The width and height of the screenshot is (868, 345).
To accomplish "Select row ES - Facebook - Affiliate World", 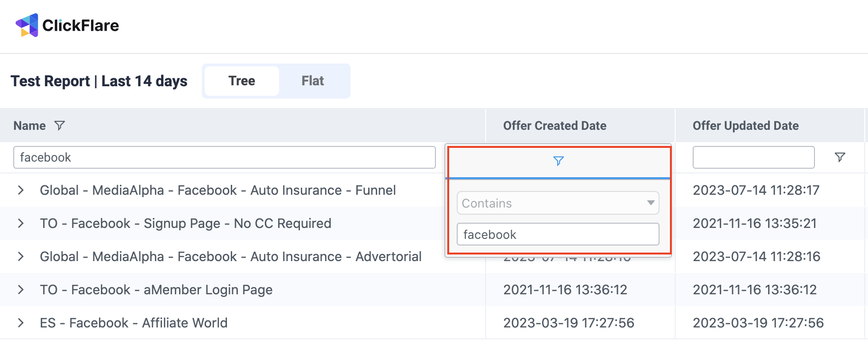I will coord(134,323).
